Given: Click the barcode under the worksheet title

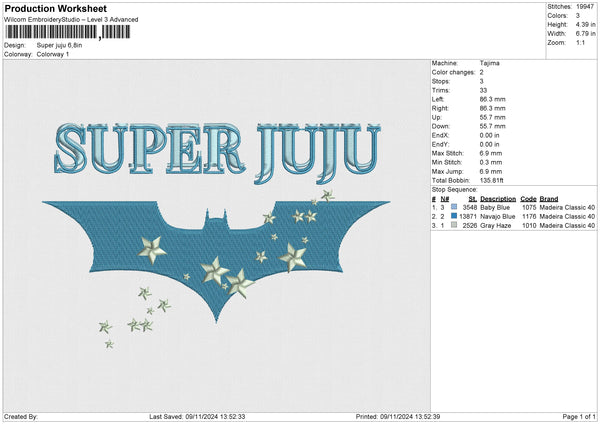Looking at the screenshot, I should coord(67,32).
